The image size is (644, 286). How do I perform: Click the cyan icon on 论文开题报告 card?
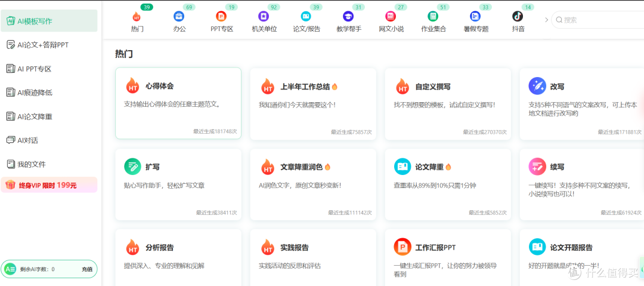point(537,247)
